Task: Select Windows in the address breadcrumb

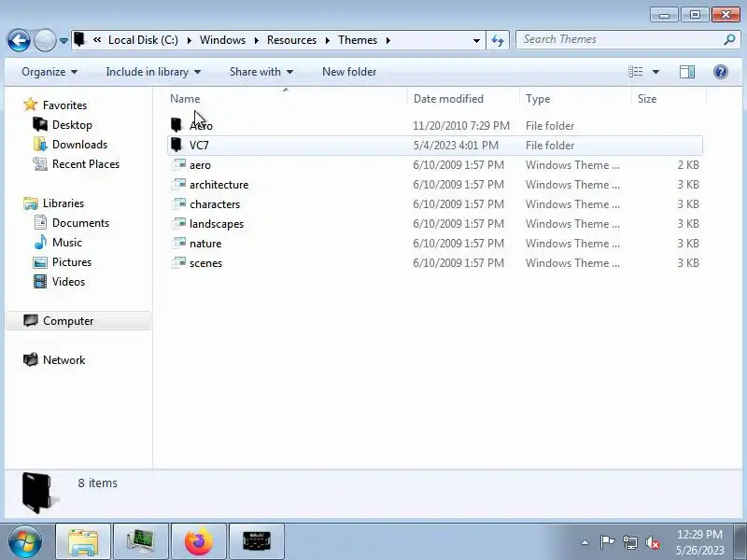Action: coord(222,40)
